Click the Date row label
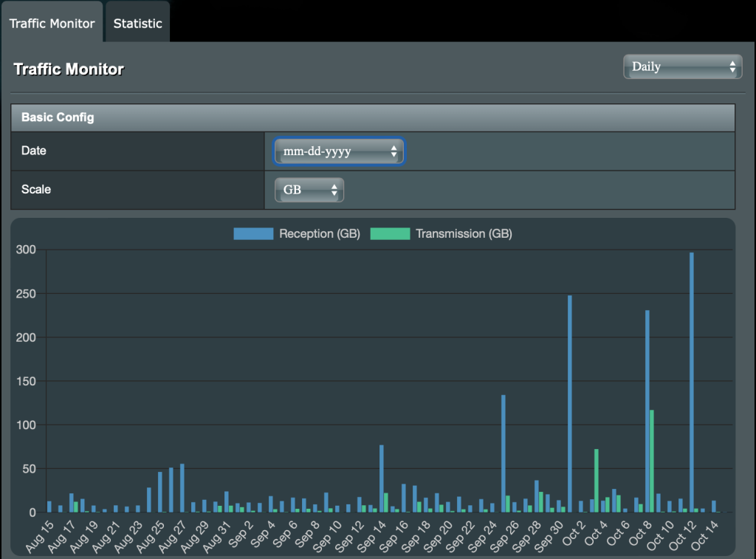This screenshot has height=559, width=756. pyautogui.click(x=34, y=151)
